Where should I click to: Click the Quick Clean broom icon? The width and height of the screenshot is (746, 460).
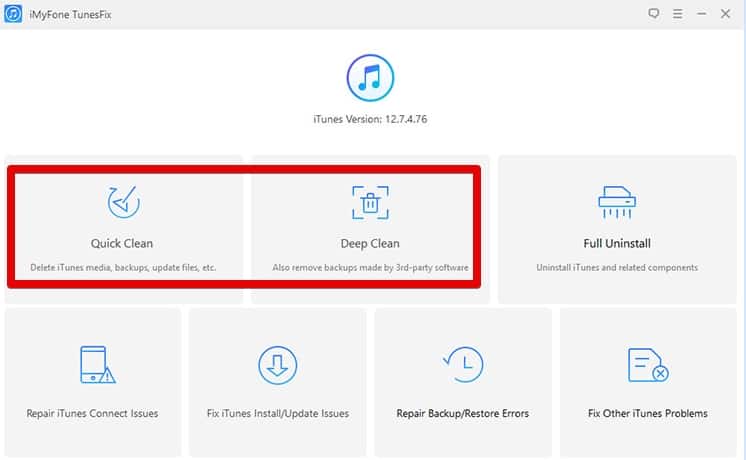123,202
